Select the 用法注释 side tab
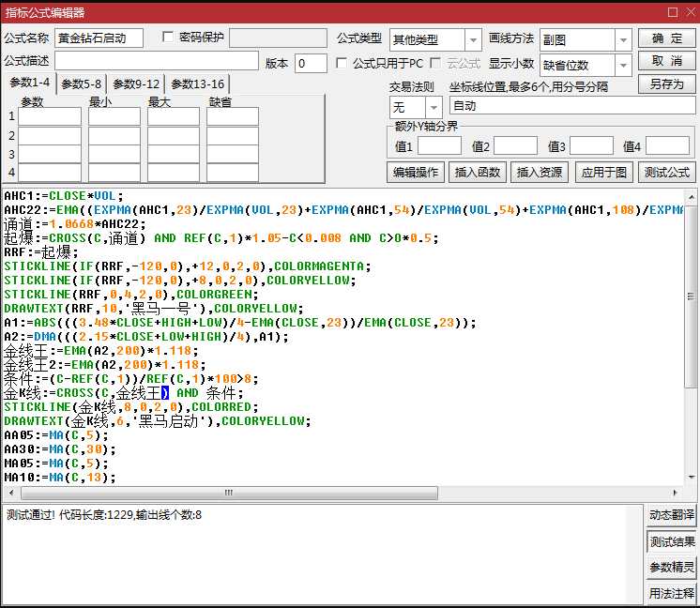This screenshot has width=700, height=608. tap(672, 594)
